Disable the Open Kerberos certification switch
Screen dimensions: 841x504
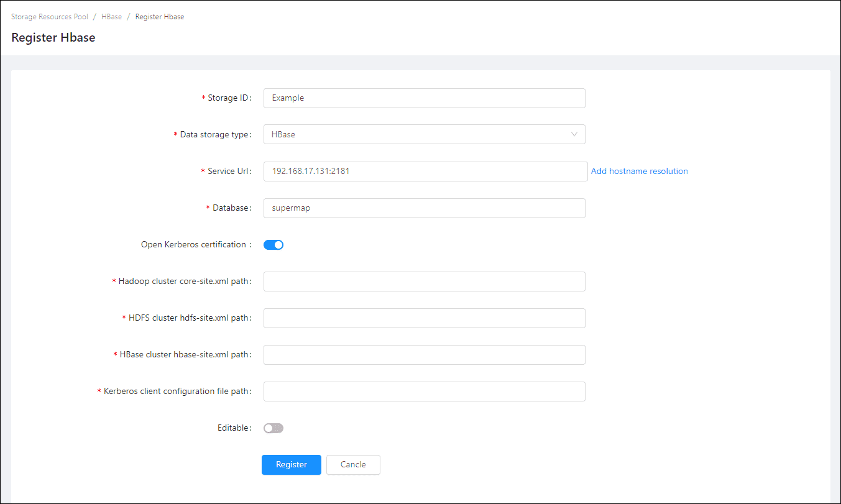(x=273, y=245)
